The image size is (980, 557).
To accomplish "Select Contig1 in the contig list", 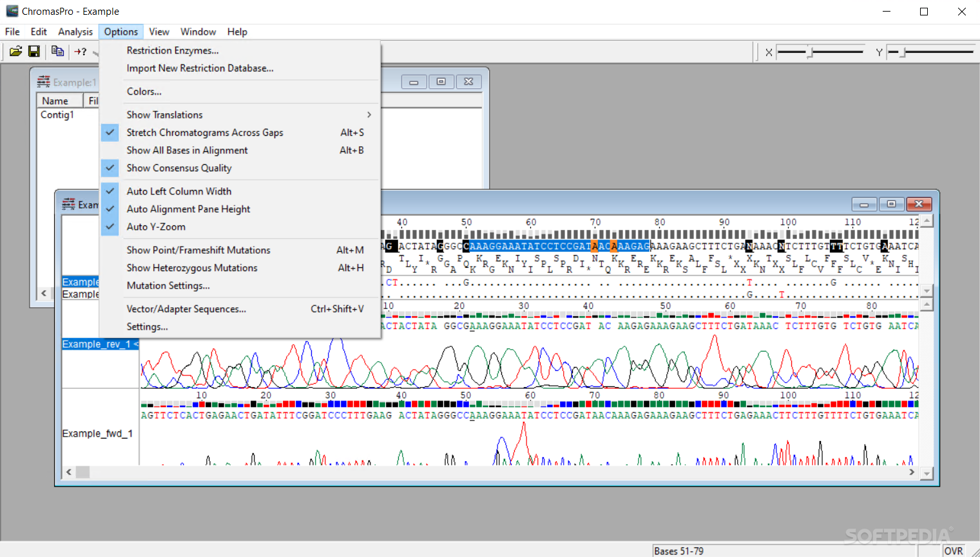I will 57,115.
